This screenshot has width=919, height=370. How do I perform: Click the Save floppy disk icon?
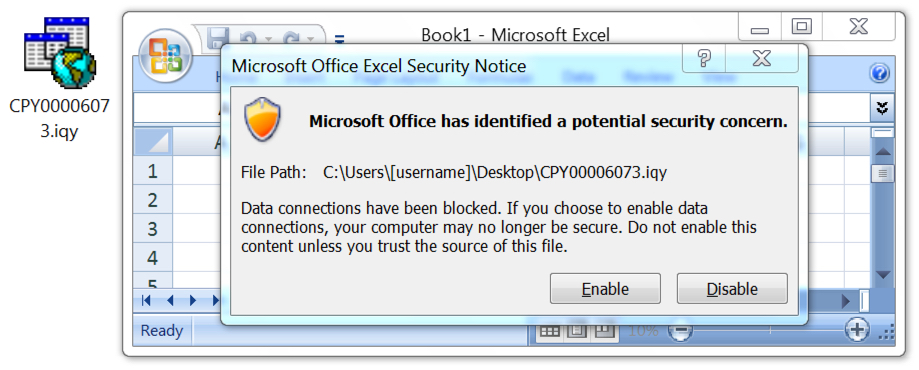pyautogui.click(x=219, y=39)
